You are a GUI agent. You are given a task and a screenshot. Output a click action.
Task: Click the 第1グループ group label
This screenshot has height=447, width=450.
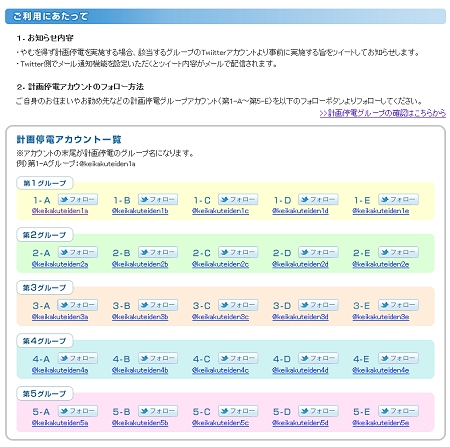[x=45, y=183]
